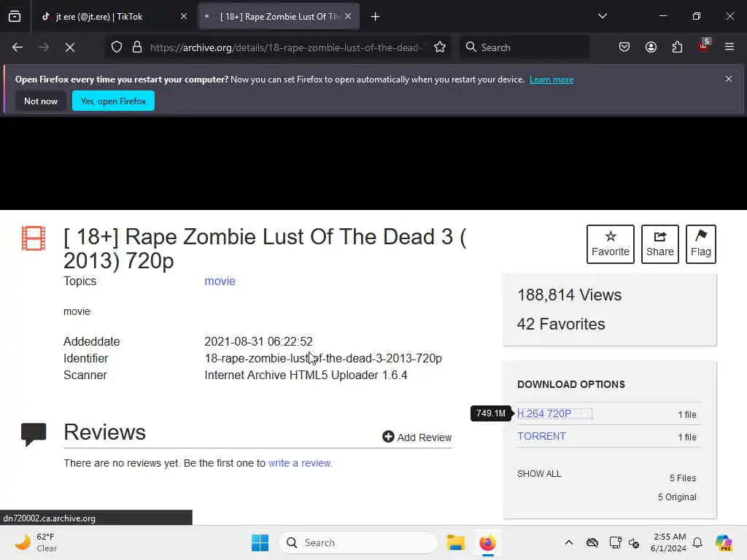Open the Windows Start menu
Screen dimensions: 747x560
coord(260,542)
